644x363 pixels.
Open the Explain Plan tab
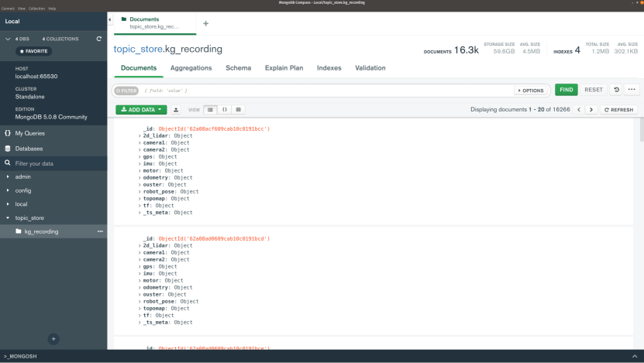tap(284, 68)
